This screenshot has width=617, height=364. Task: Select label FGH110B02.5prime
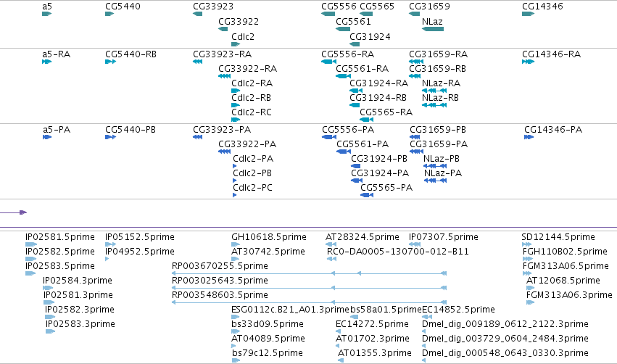[x=565, y=252]
